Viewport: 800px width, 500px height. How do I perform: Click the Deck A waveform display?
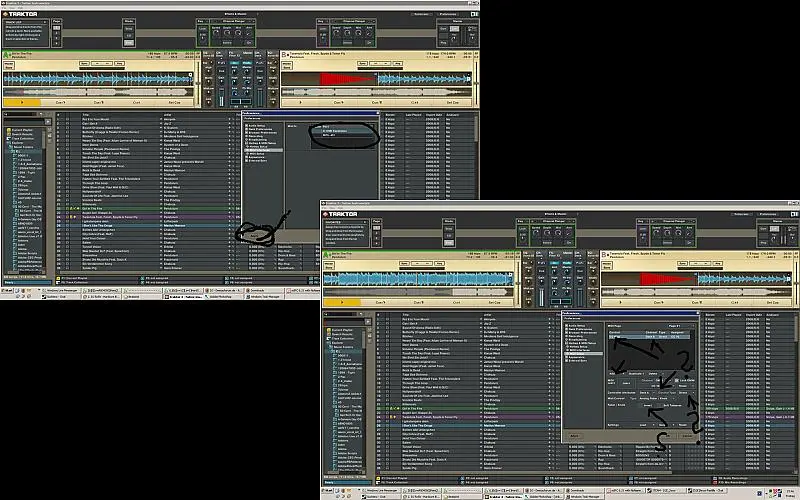point(100,79)
